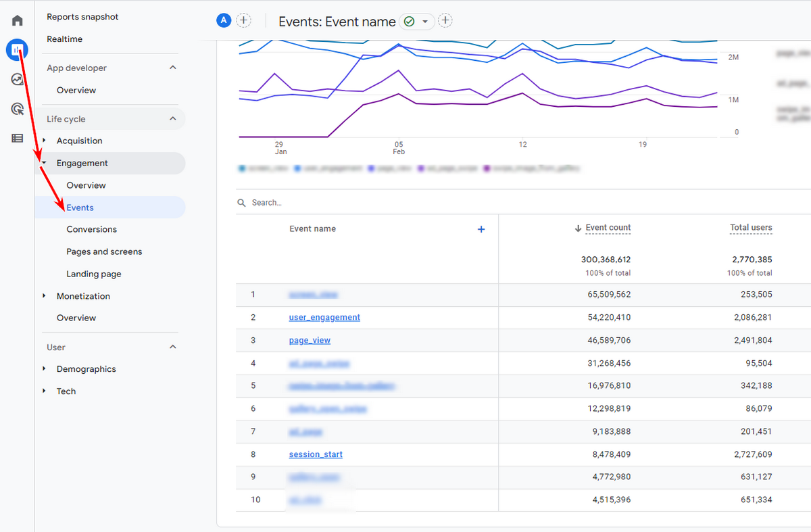Collapse the User section
Viewport: 811px width, 532px height.
click(x=173, y=347)
